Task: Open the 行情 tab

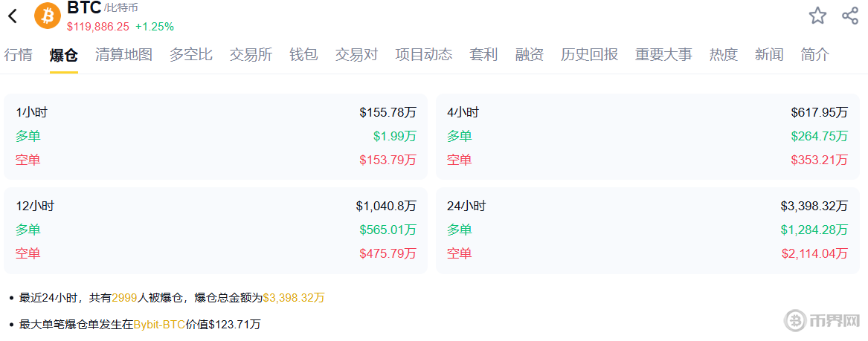Action: point(19,54)
